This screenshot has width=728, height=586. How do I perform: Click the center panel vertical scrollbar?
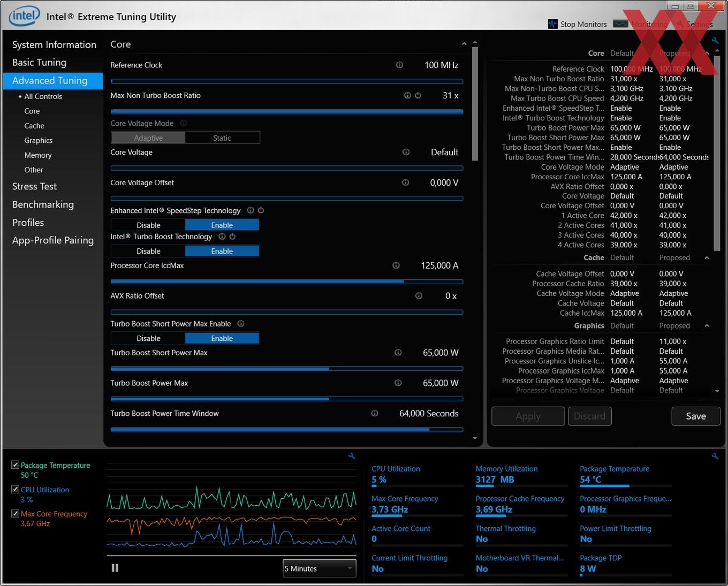pos(475,104)
